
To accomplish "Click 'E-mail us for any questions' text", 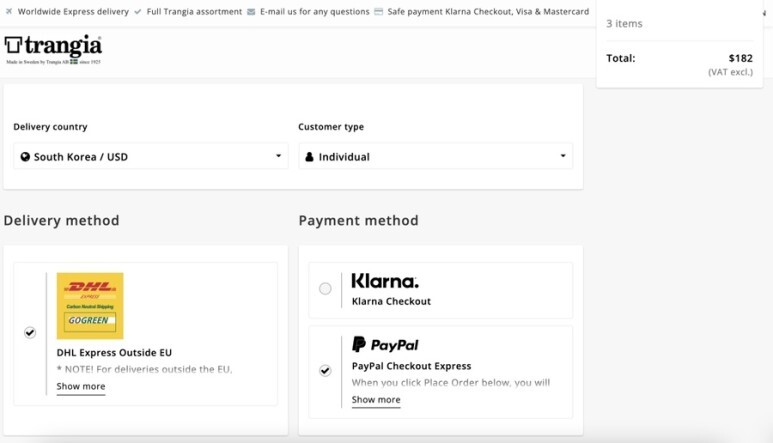I will click(315, 11).
